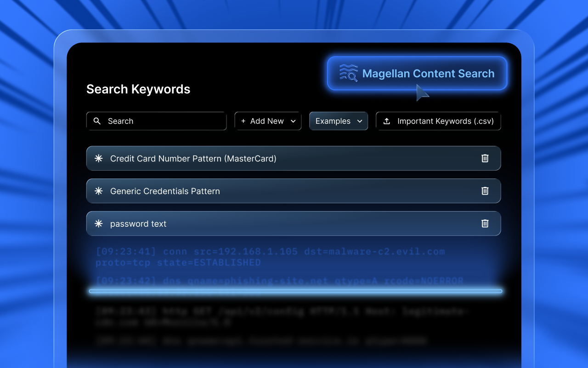Viewport: 588px width, 368px height.
Task: Click the magnifier icon in Search field
Action: click(97, 121)
